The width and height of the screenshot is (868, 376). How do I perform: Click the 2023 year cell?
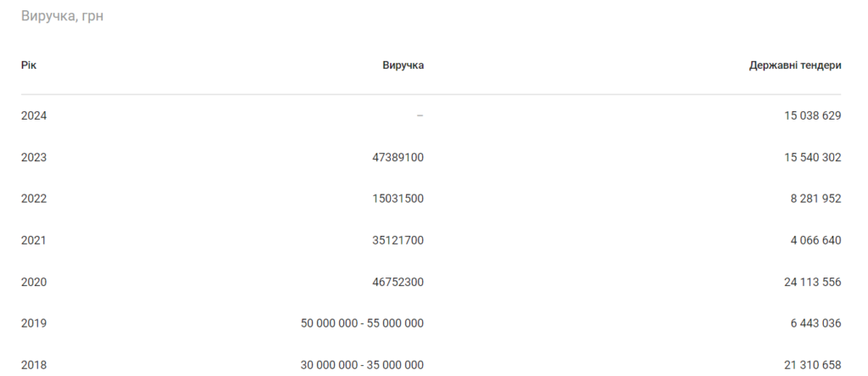[34, 157]
